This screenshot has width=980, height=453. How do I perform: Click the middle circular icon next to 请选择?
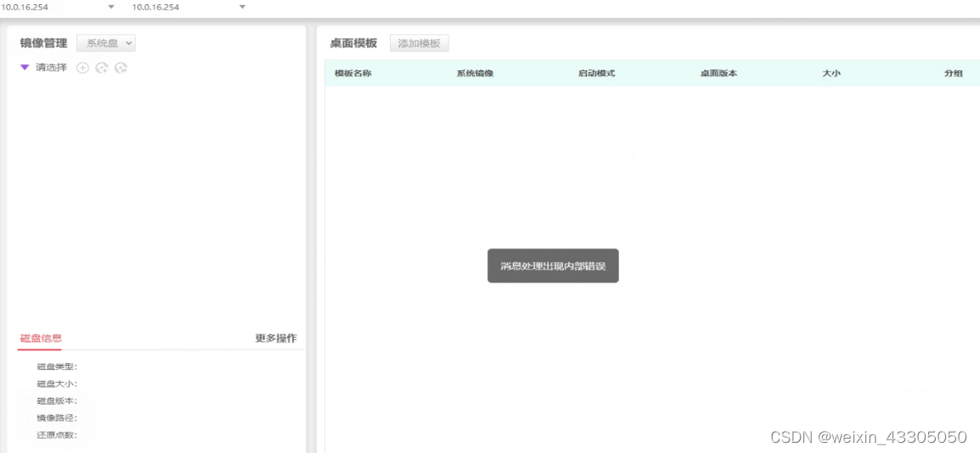[102, 68]
